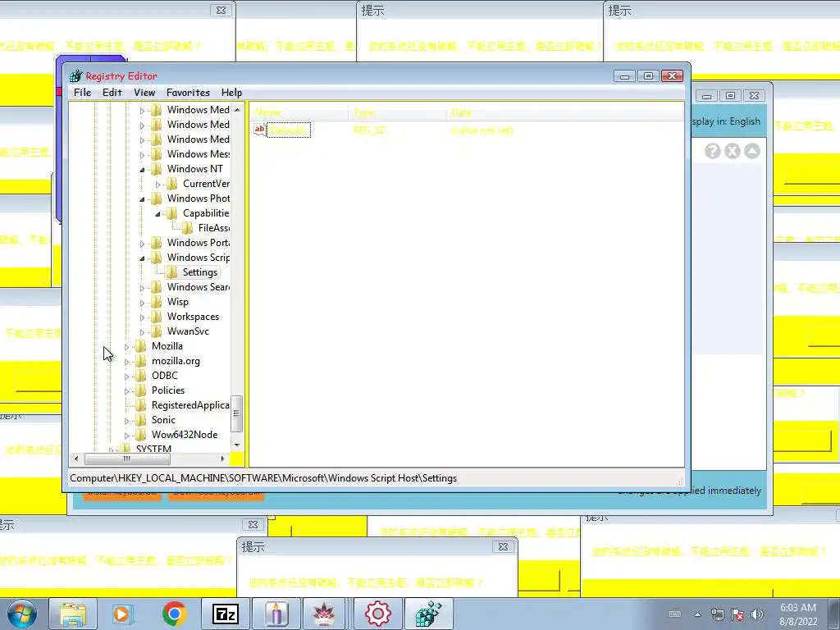Switch to Registry Editor taskbar button
The height and width of the screenshot is (630, 840).
point(428,614)
